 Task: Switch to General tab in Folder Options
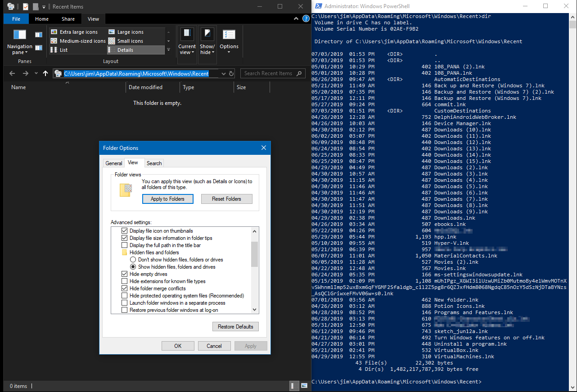coord(114,163)
